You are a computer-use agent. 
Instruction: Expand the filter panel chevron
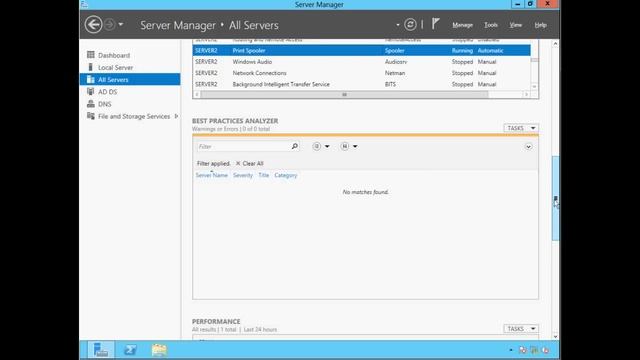click(529, 147)
